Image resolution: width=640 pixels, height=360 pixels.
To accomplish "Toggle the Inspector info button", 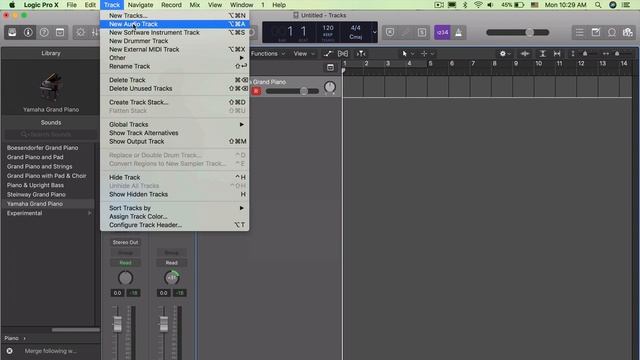I will coord(28,32).
